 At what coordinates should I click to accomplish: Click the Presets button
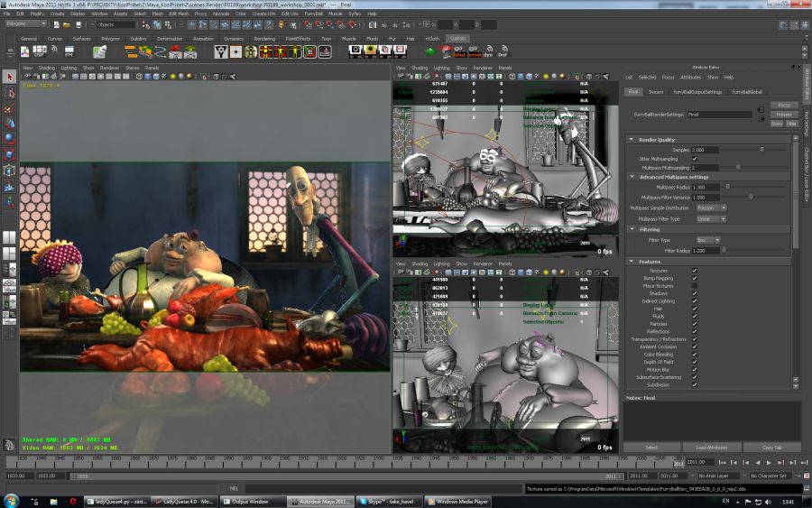point(784,115)
